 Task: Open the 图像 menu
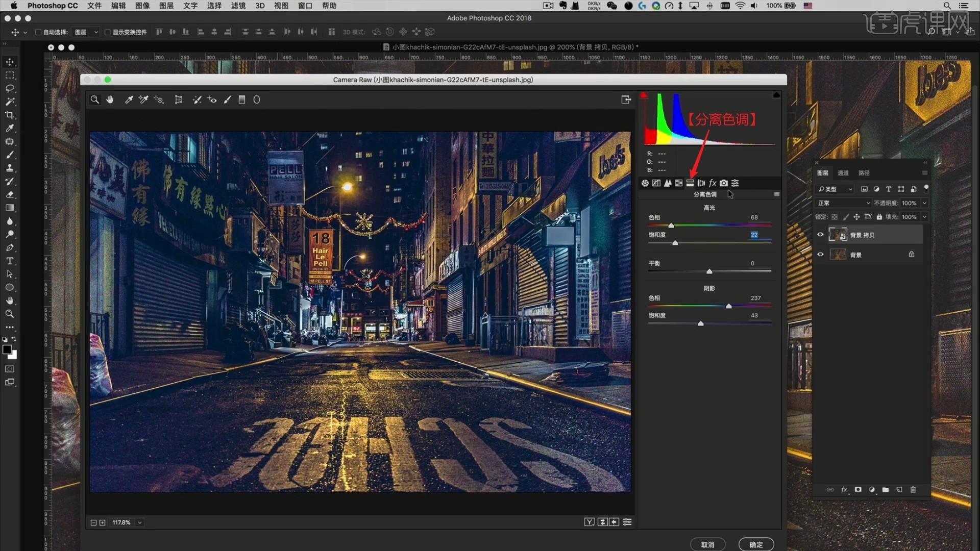(142, 6)
